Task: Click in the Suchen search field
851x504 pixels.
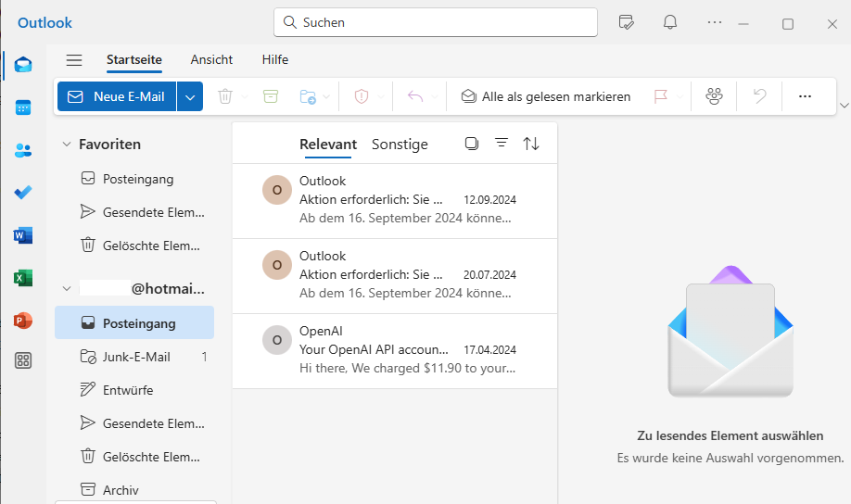Action: pos(436,22)
